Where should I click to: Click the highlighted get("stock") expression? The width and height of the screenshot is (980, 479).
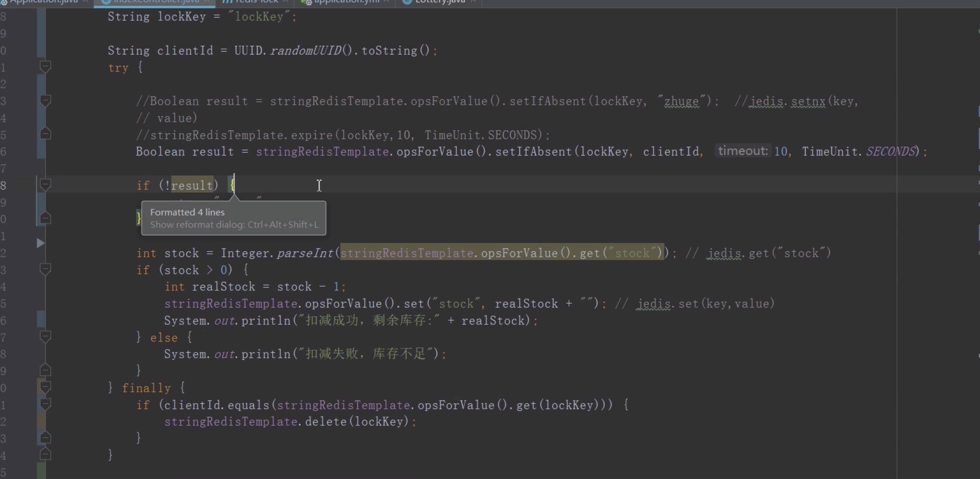[x=502, y=253]
